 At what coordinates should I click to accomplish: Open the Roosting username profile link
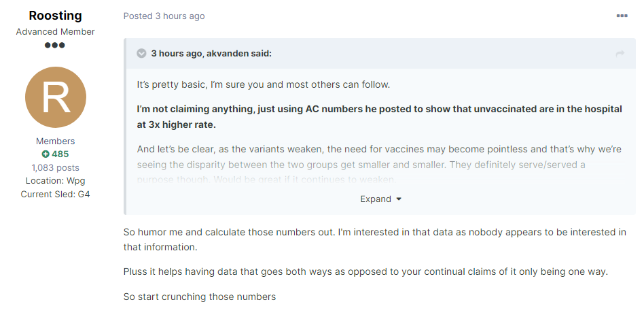click(56, 16)
